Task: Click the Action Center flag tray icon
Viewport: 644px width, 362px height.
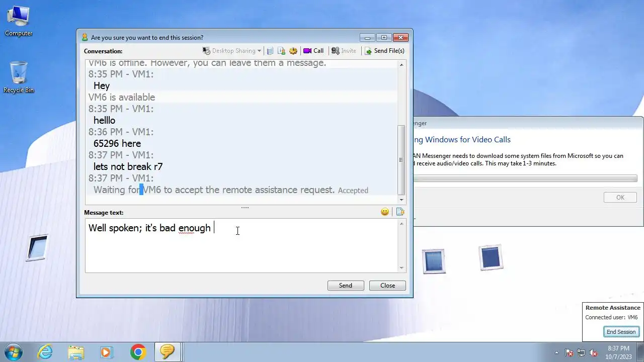Action: pyautogui.click(x=569, y=352)
